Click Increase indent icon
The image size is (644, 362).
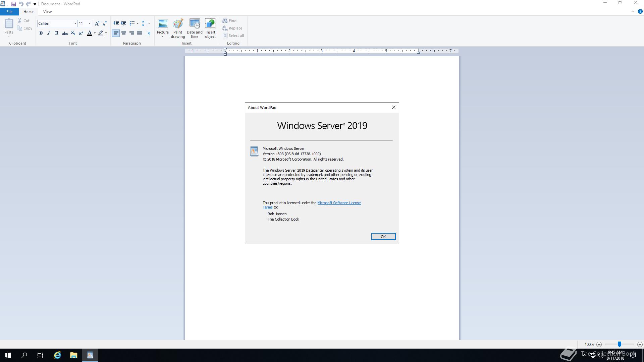click(124, 23)
